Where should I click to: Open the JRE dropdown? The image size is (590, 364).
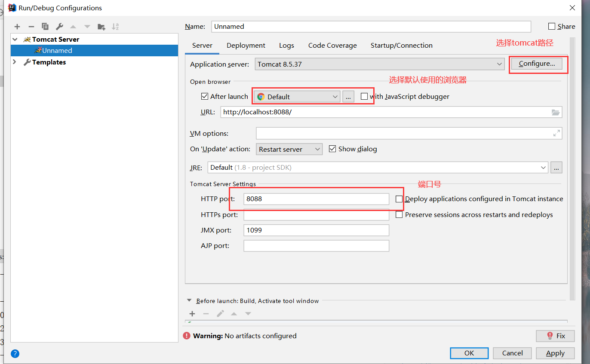378,167
